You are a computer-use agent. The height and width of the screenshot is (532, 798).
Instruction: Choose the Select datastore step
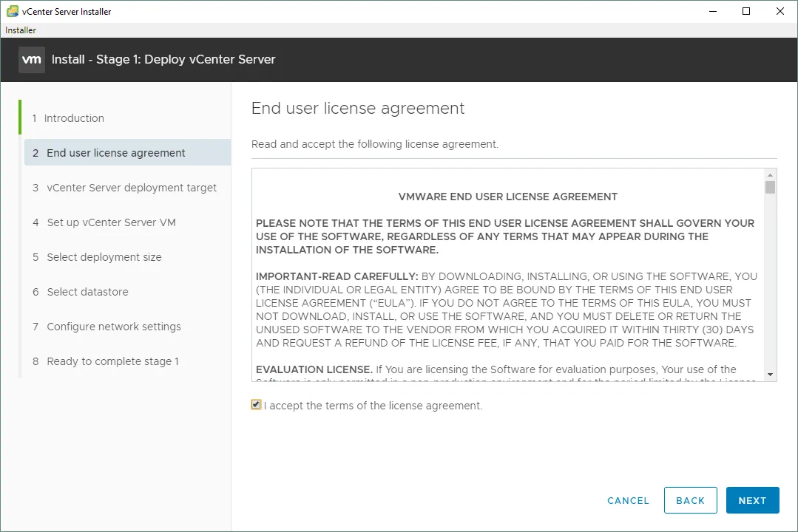click(87, 292)
